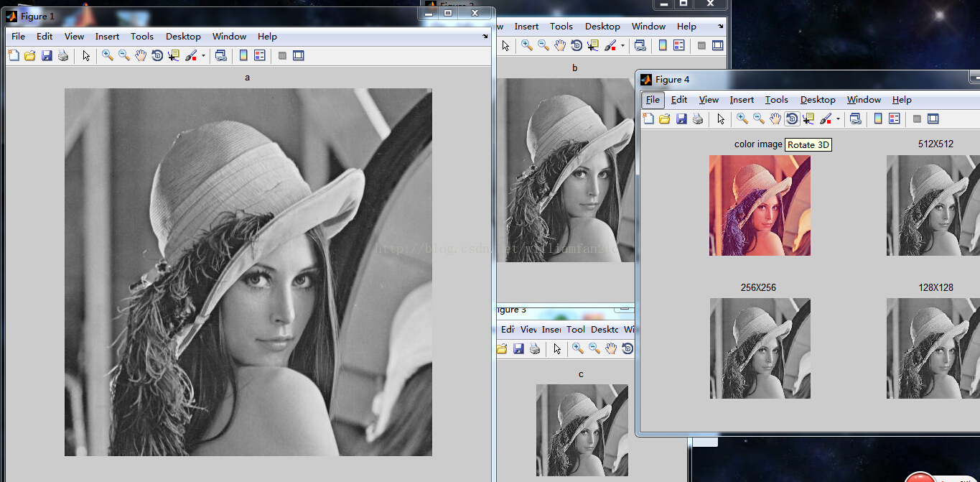Show Plot Tools and dock figure in Figure 1
Viewport: 980px width, 482px height.
tap(299, 55)
